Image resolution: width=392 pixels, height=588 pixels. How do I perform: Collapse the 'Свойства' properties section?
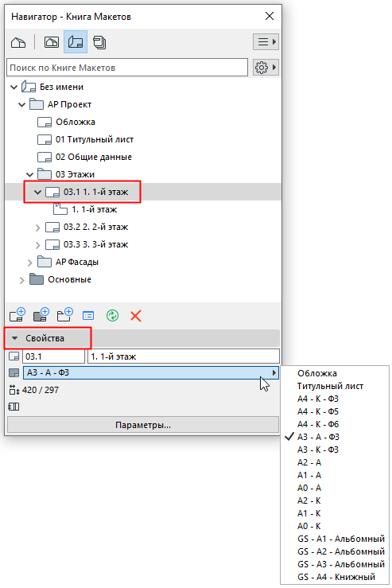click(x=14, y=338)
